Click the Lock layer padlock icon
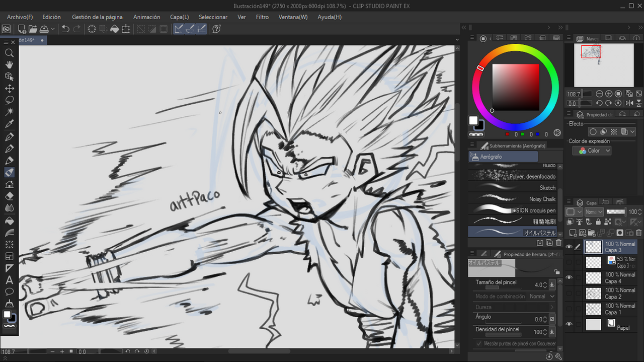 598,222
